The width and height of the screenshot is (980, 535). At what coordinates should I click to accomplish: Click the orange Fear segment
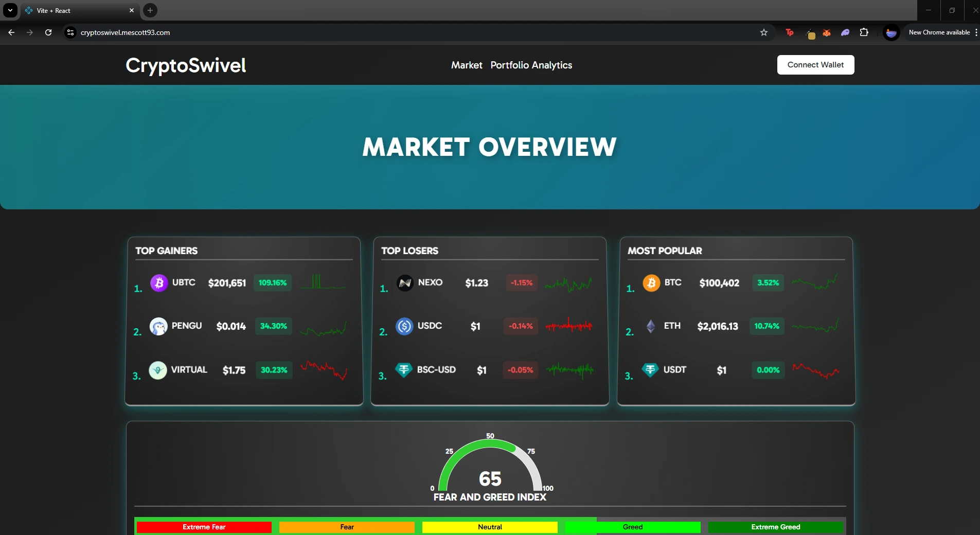tap(347, 527)
